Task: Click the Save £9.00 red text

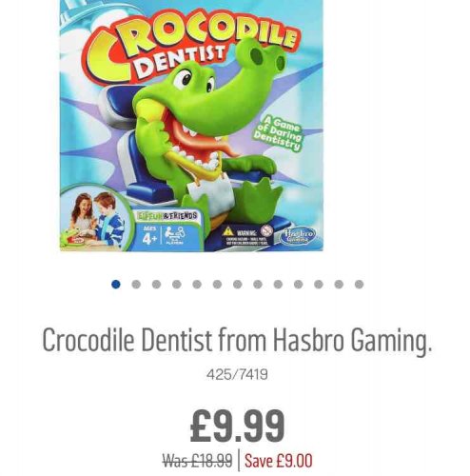Action: pyautogui.click(x=279, y=461)
